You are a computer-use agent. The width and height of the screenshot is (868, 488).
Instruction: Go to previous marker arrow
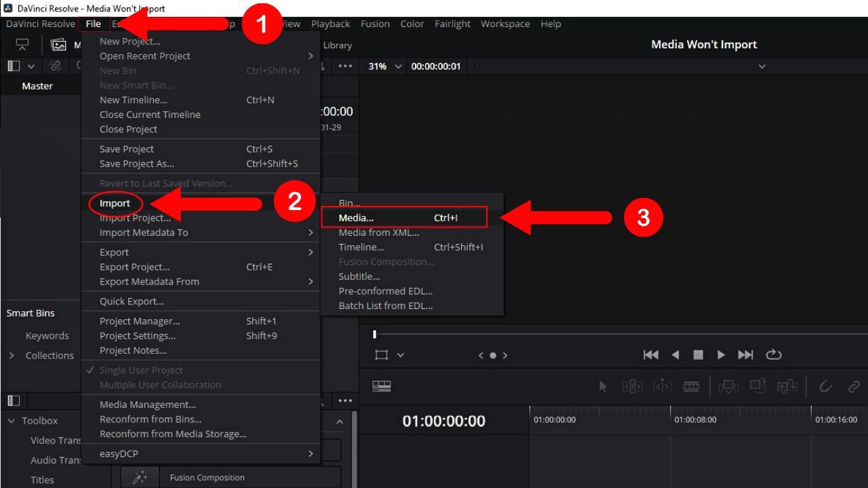point(481,355)
